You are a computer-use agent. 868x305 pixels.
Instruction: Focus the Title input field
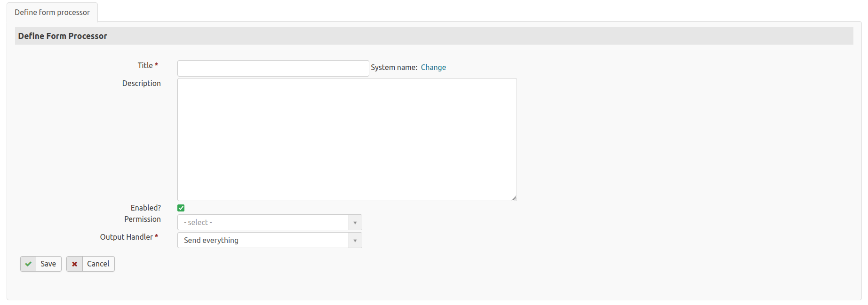click(x=273, y=68)
